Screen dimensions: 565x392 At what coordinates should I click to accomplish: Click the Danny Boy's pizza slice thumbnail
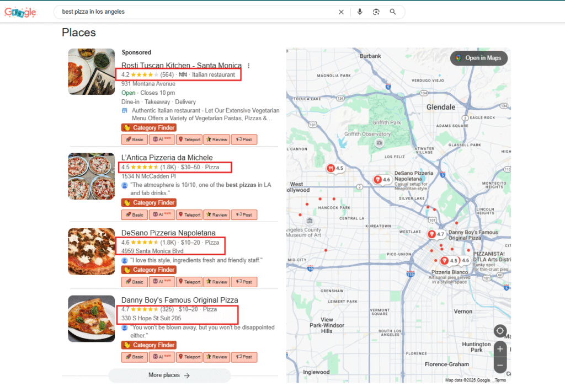pyautogui.click(x=92, y=319)
